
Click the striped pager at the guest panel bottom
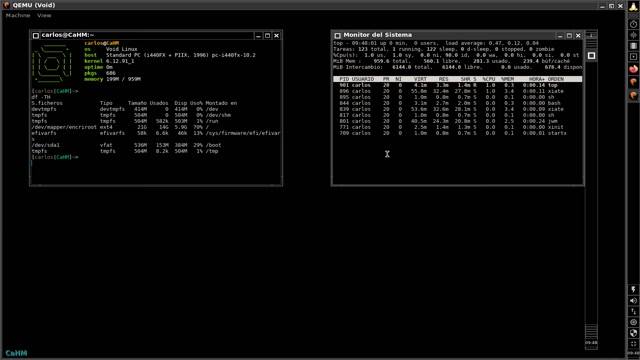pos(591,331)
